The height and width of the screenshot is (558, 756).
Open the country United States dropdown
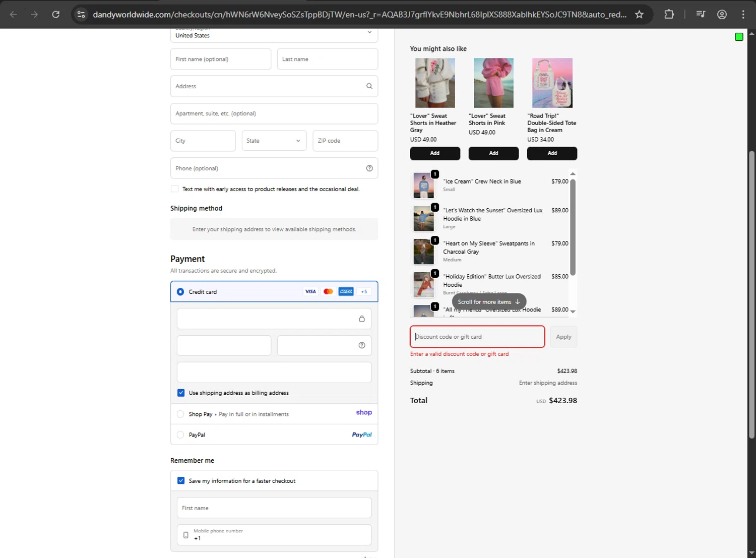click(x=274, y=35)
